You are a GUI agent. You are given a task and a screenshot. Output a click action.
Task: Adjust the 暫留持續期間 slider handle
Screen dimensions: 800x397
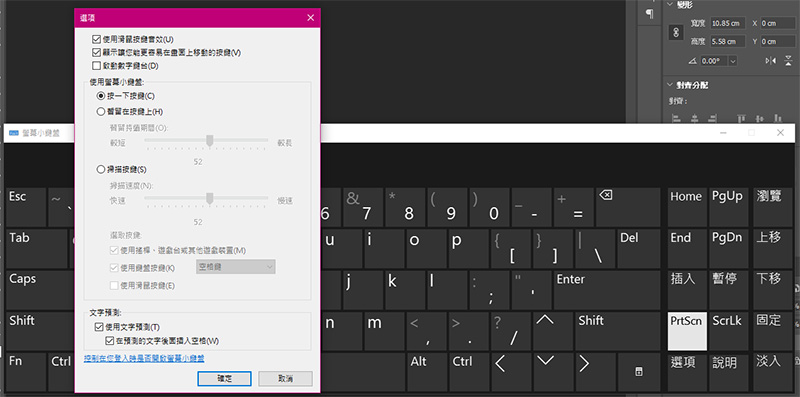tap(209, 141)
